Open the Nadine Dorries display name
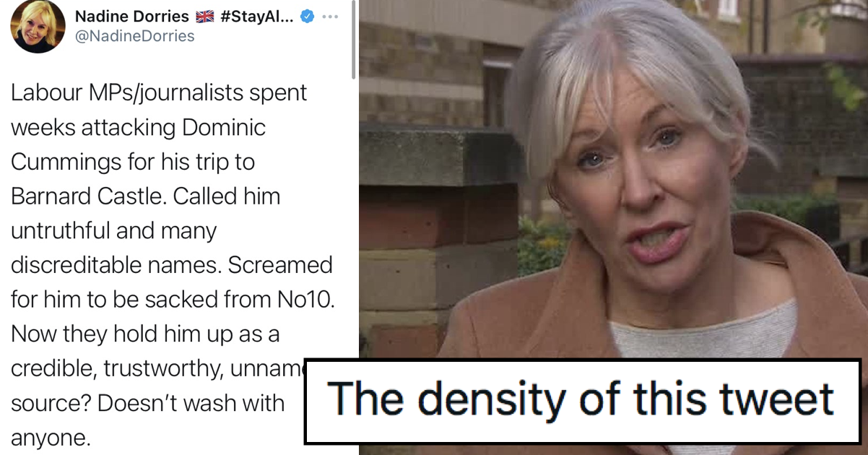This screenshot has width=868, height=455. 132,17
